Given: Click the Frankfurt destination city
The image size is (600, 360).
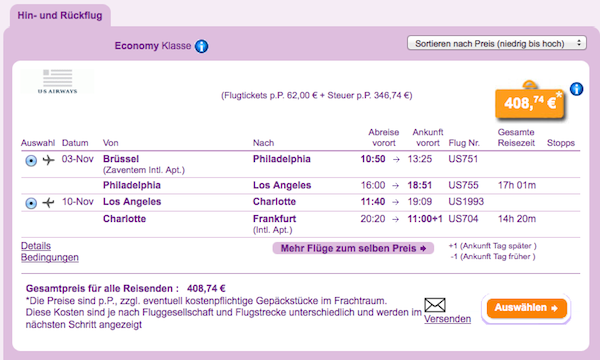Looking at the screenshot, I should click(274, 219).
